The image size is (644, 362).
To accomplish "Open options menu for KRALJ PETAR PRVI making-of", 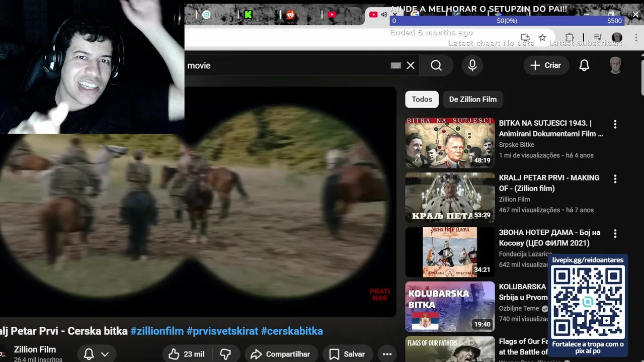I will pos(615,179).
